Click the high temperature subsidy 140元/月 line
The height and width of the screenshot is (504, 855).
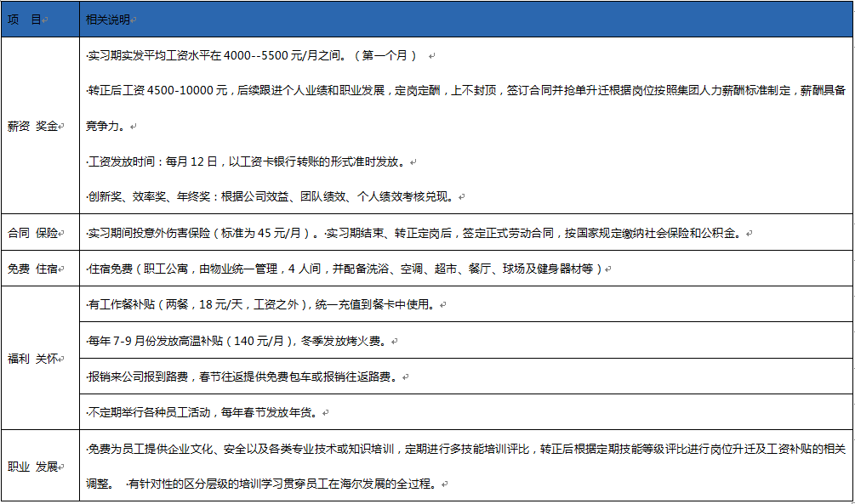(x=238, y=341)
